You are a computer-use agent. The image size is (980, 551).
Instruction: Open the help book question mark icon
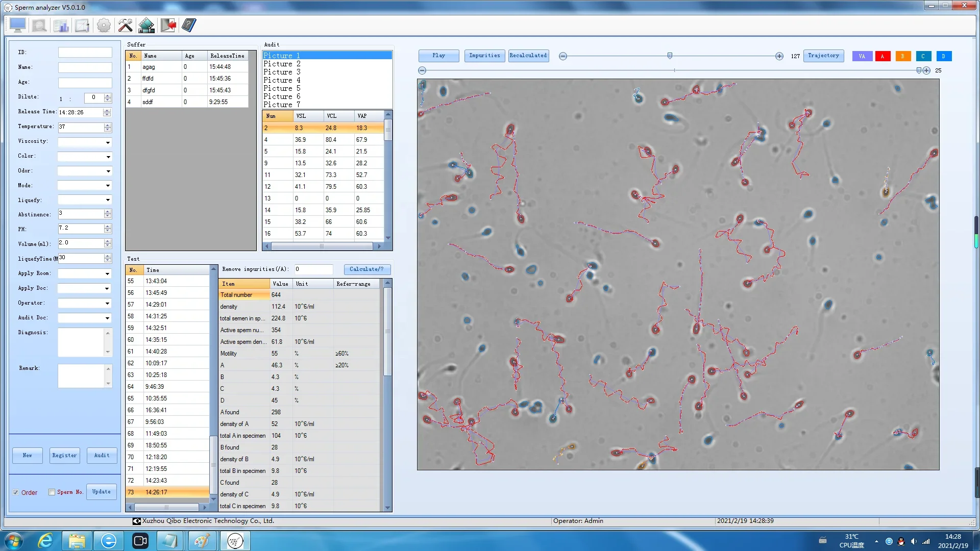pos(189,25)
